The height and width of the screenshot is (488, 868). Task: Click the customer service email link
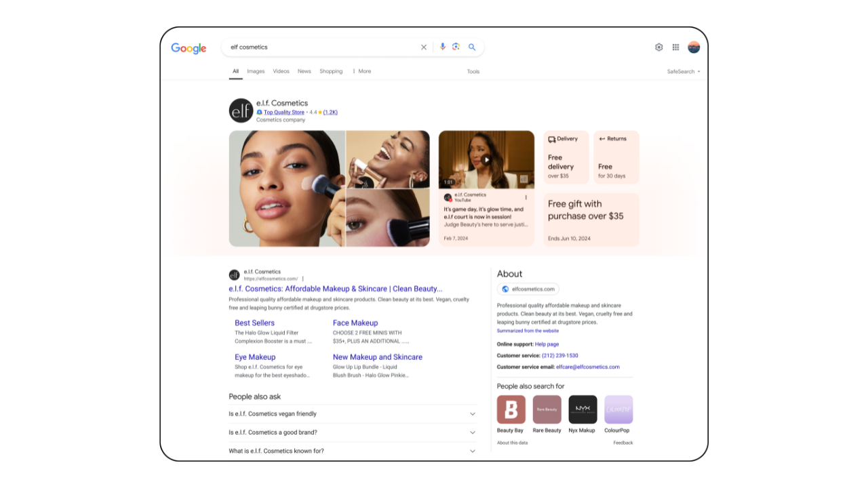[x=587, y=367]
